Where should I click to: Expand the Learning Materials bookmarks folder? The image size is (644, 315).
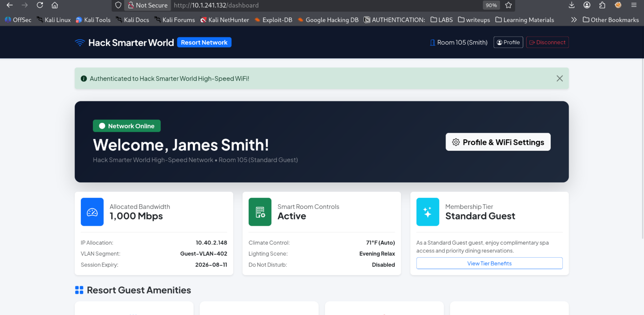[524, 20]
